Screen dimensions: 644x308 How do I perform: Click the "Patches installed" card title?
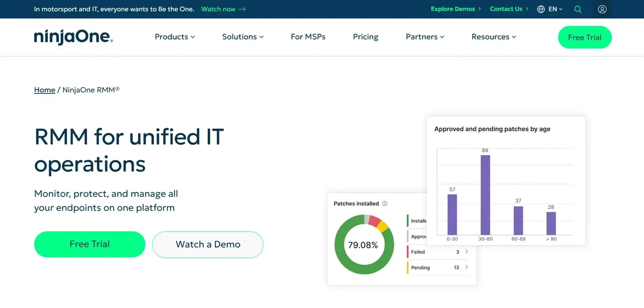[356, 204]
